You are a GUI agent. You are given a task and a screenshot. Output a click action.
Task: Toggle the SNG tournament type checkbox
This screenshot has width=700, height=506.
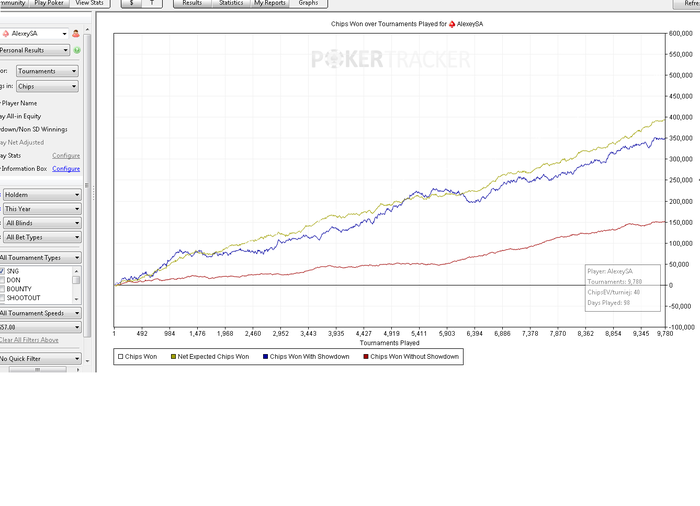[x=2, y=271]
